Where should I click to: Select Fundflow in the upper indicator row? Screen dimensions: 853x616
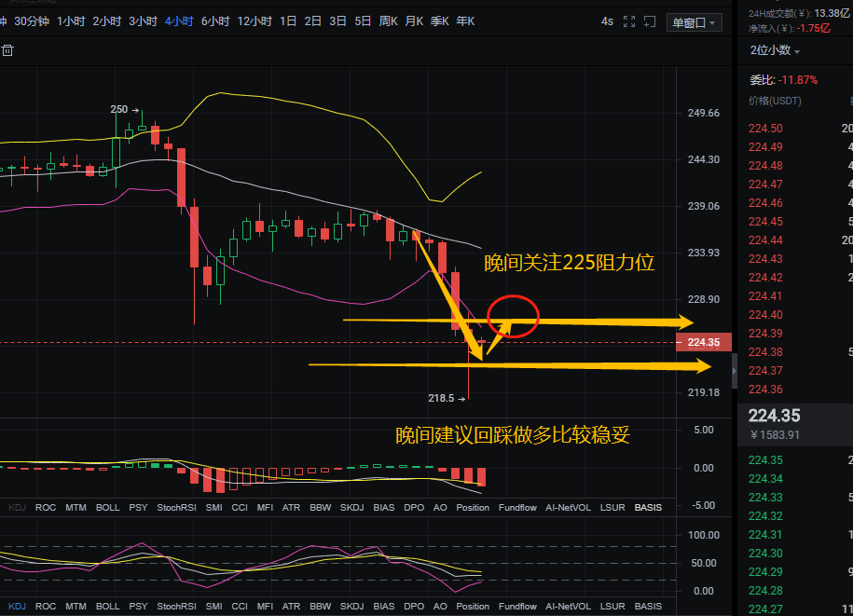(x=517, y=507)
